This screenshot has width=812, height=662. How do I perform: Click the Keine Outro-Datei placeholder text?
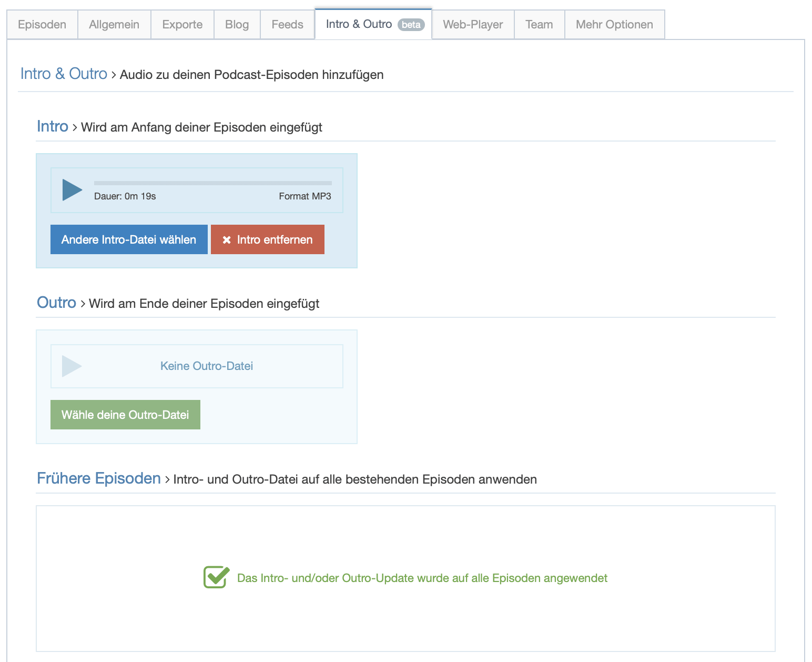207,366
